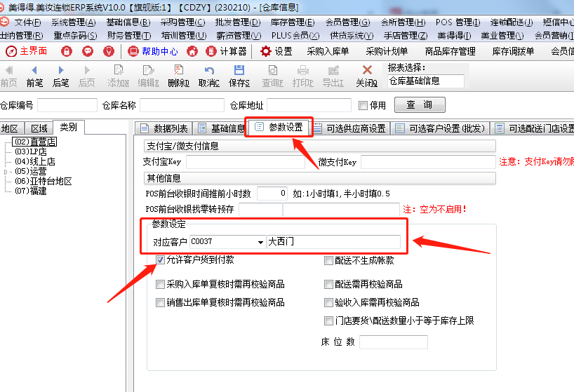Image resolution: width=574 pixels, height=392 pixels.
Task: Check 采购入库单复核时需再校验商品
Action: click(x=160, y=284)
